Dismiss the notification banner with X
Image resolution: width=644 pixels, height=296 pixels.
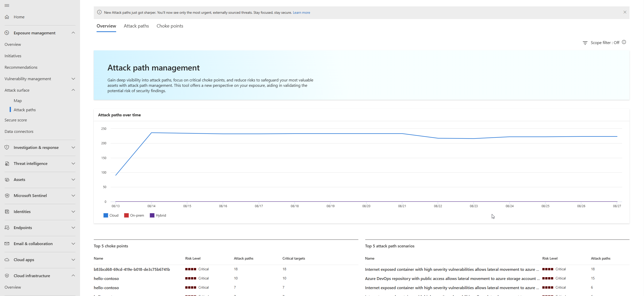point(625,12)
